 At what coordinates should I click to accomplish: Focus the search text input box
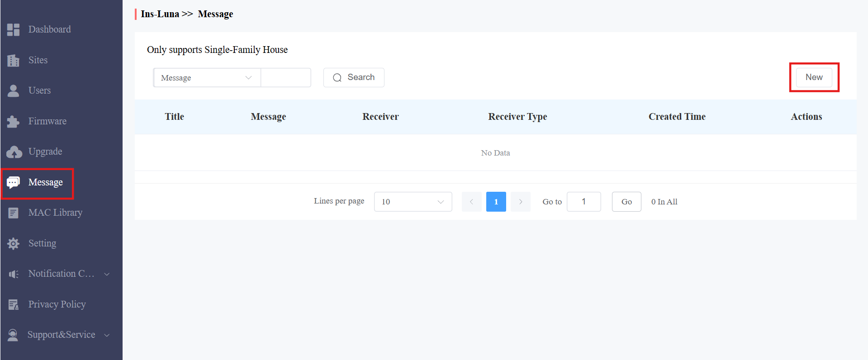(286, 78)
